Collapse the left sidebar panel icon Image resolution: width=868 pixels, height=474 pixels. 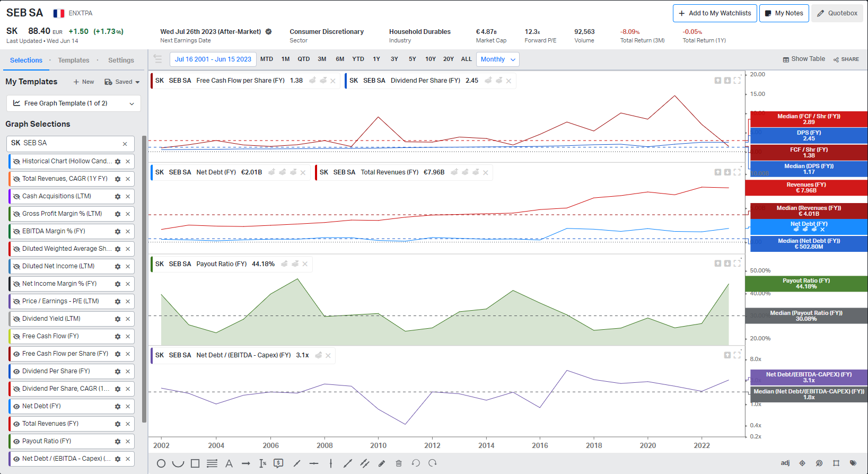(158, 59)
